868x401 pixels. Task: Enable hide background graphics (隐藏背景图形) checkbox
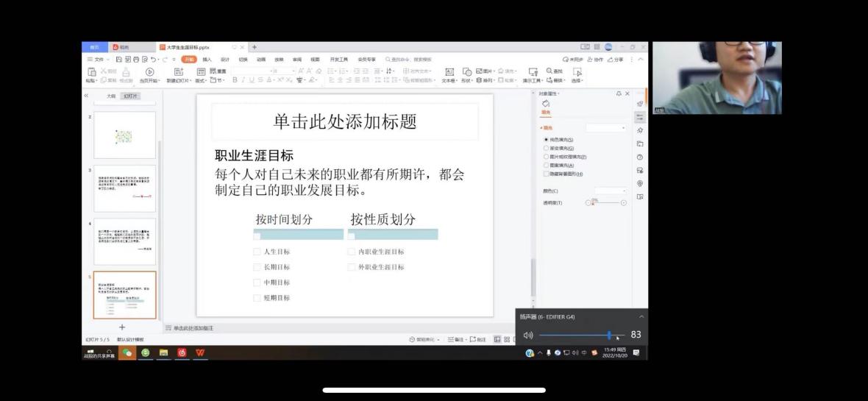pos(546,174)
